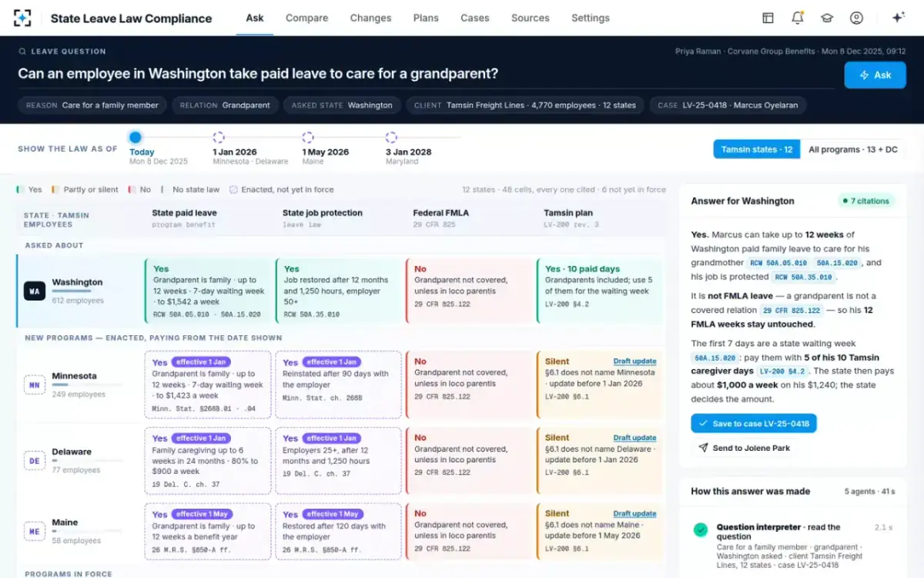The width and height of the screenshot is (924, 578).
Task: Open the Sources tab
Action: pyautogui.click(x=531, y=18)
